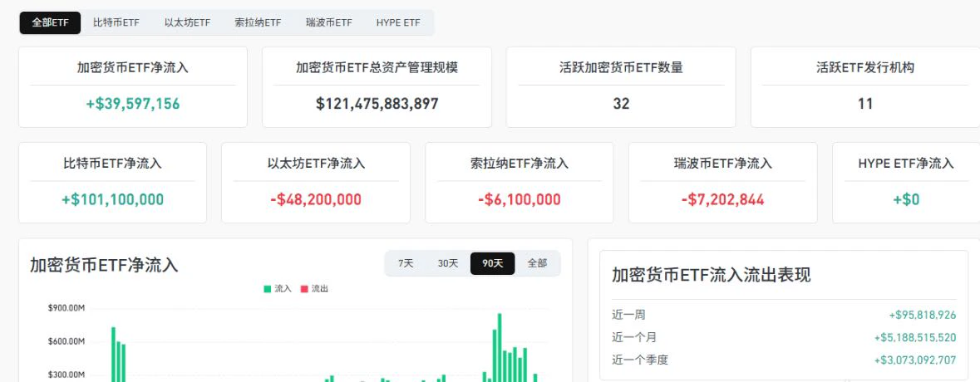Click the quarterly flow value +$3,073,092,707
Screen dimensions: 980x382
tap(915, 360)
